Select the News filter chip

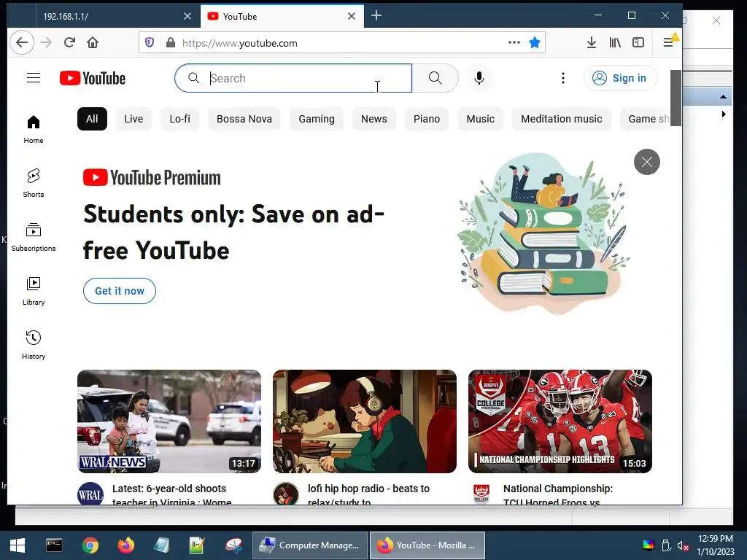pos(374,119)
